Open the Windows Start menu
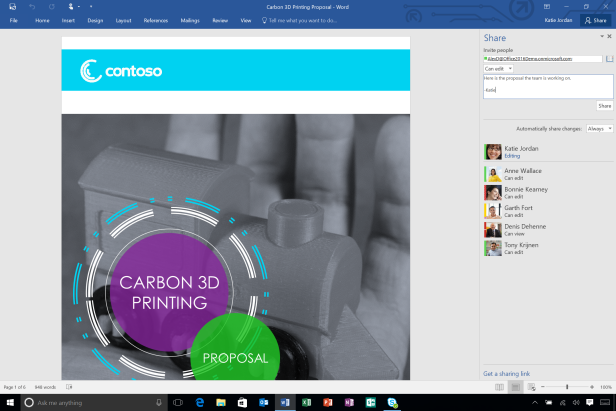The image size is (616, 411). (x=10, y=403)
